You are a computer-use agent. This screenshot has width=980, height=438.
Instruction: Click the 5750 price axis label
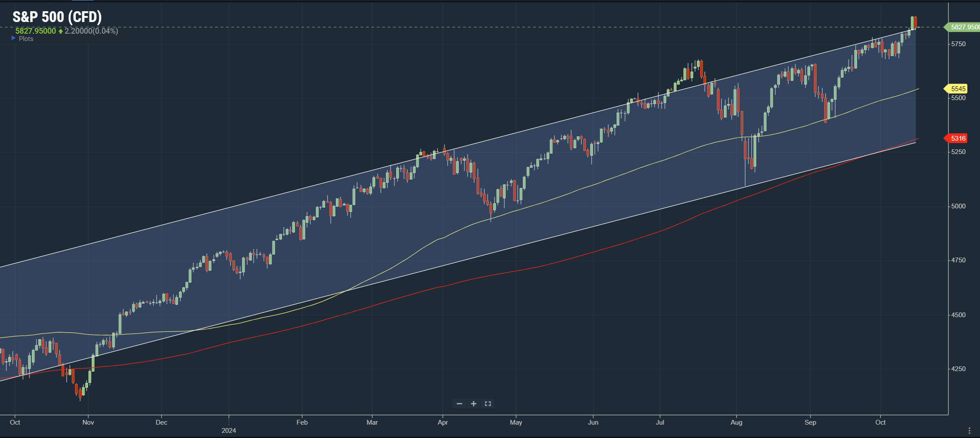coord(958,44)
